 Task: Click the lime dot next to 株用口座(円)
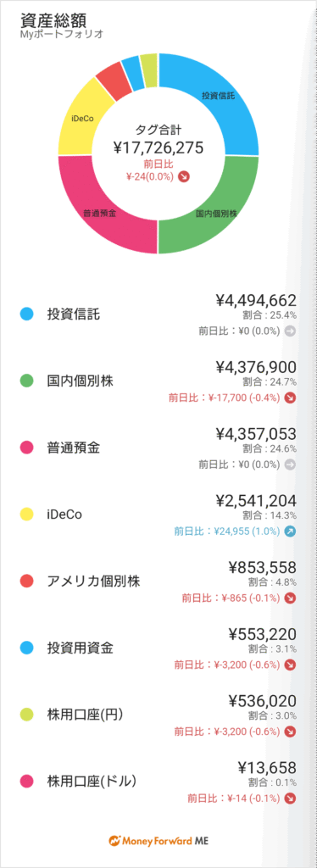point(26,715)
